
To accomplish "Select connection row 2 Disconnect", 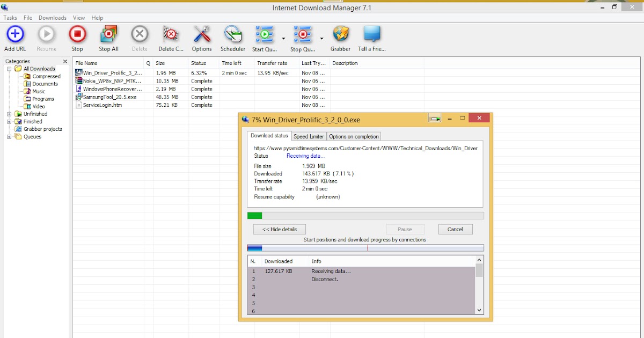I will pos(361,279).
